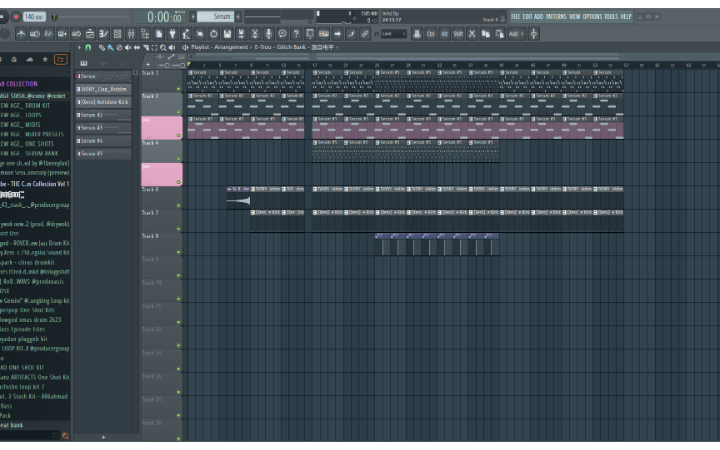
Task: Open the TOOLS menu
Action: (611, 17)
